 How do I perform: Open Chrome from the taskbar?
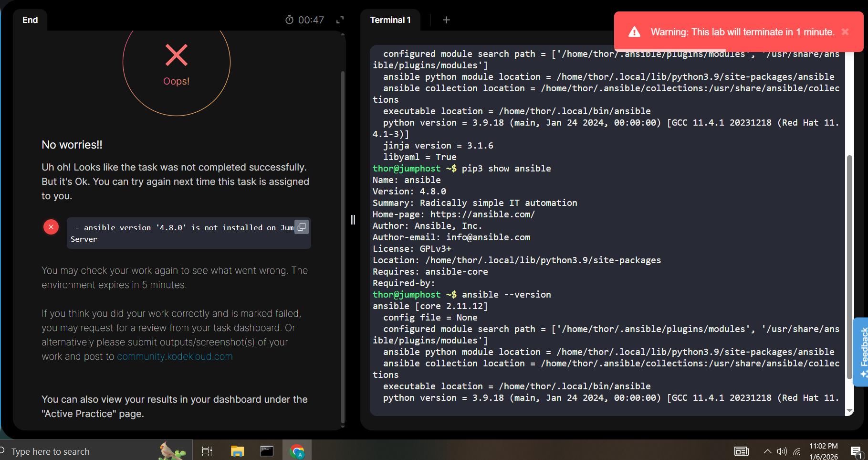coord(297,451)
